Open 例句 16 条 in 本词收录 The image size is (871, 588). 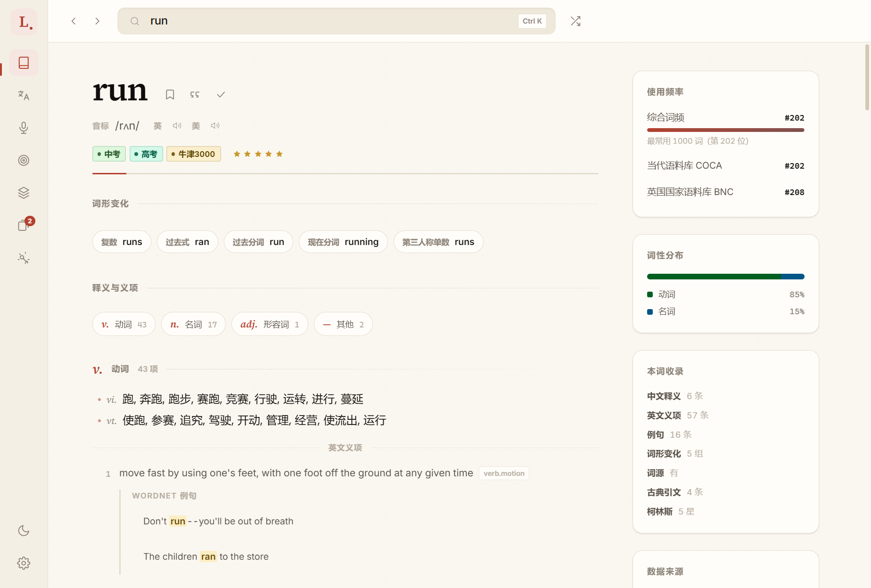[669, 434]
